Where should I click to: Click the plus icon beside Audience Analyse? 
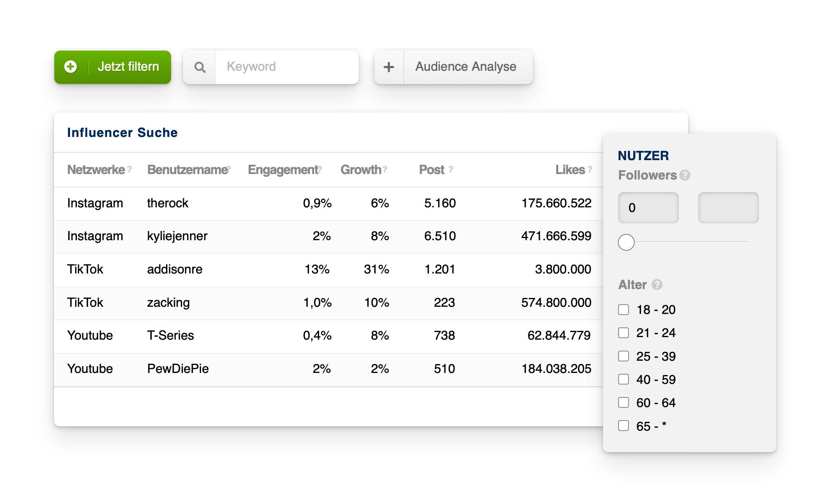389,67
